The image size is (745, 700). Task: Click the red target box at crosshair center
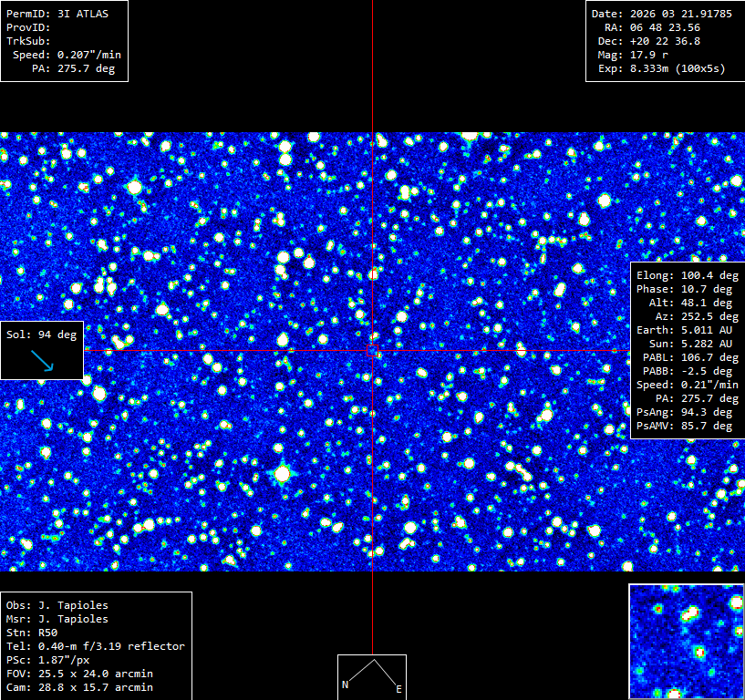[x=372, y=351]
